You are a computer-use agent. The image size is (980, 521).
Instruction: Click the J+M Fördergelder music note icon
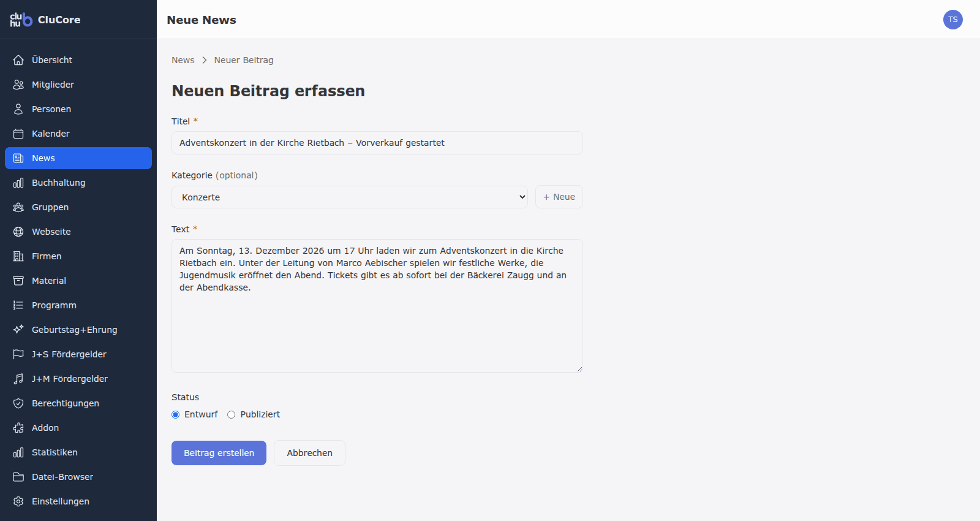coord(18,379)
